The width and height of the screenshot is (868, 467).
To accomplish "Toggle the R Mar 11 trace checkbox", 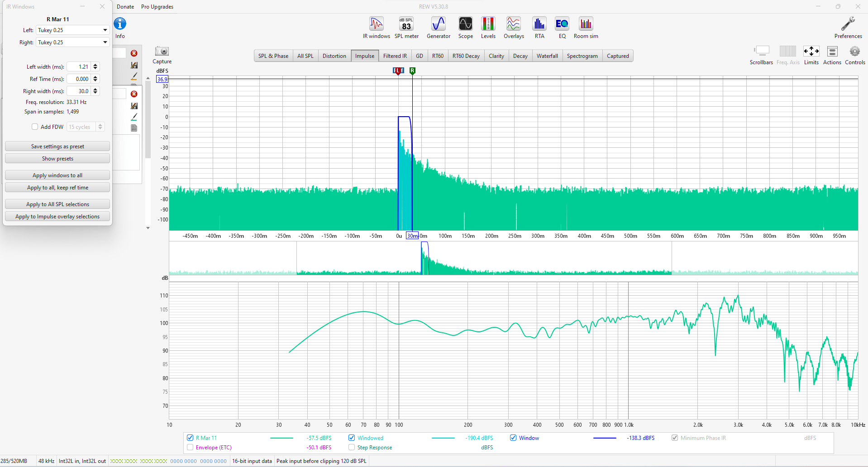I will pyautogui.click(x=190, y=438).
